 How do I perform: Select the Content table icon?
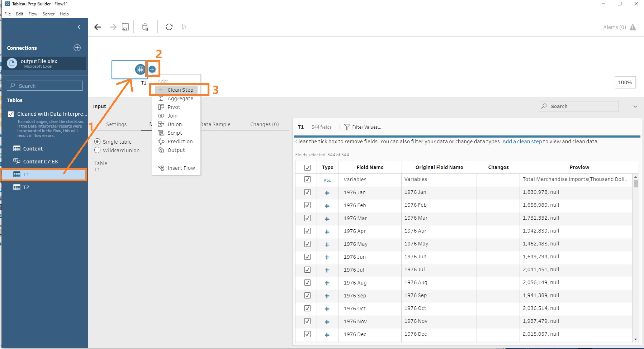pos(17,149)
